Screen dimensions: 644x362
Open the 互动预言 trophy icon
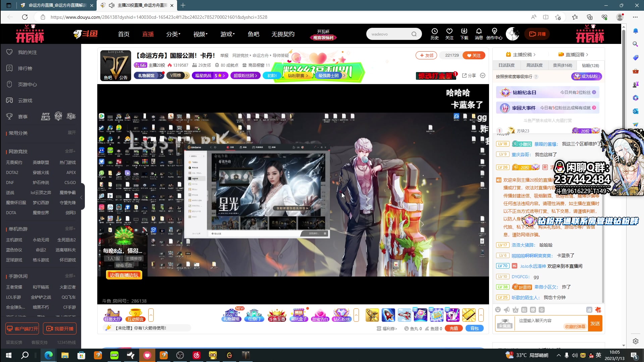click(x=135, y=315)
